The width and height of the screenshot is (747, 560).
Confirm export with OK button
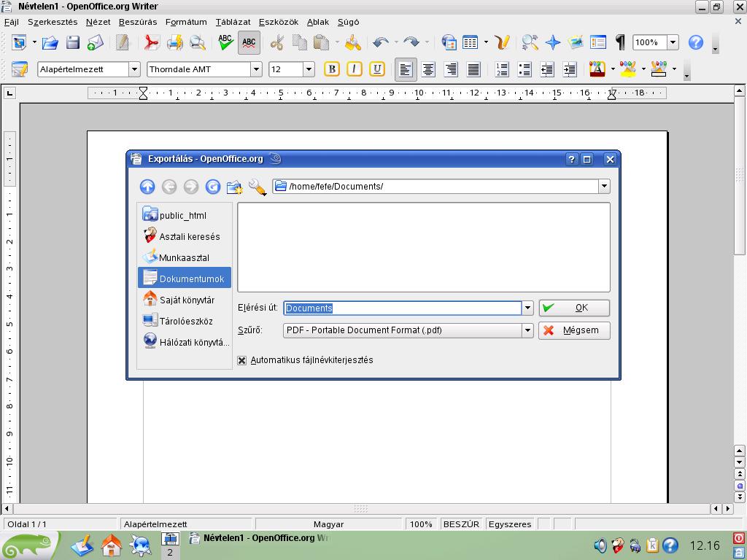pyautogui.click(x=574, y=308)
